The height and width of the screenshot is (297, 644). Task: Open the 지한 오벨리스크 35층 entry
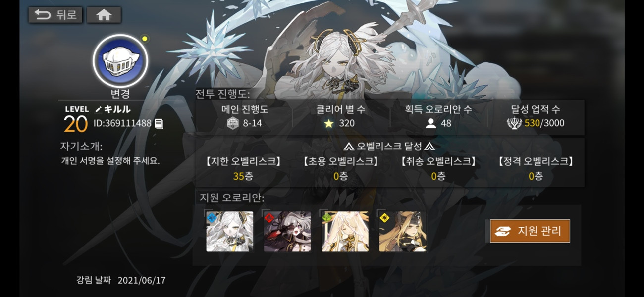pyautogui.click(x=243, y=168)
